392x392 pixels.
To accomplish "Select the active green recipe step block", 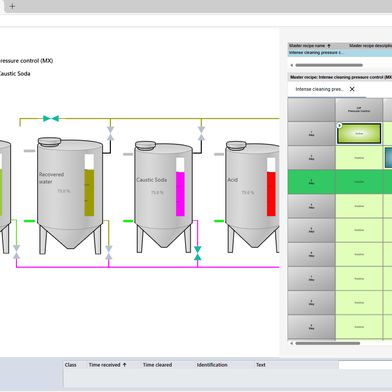I will [x=359, y=133].
